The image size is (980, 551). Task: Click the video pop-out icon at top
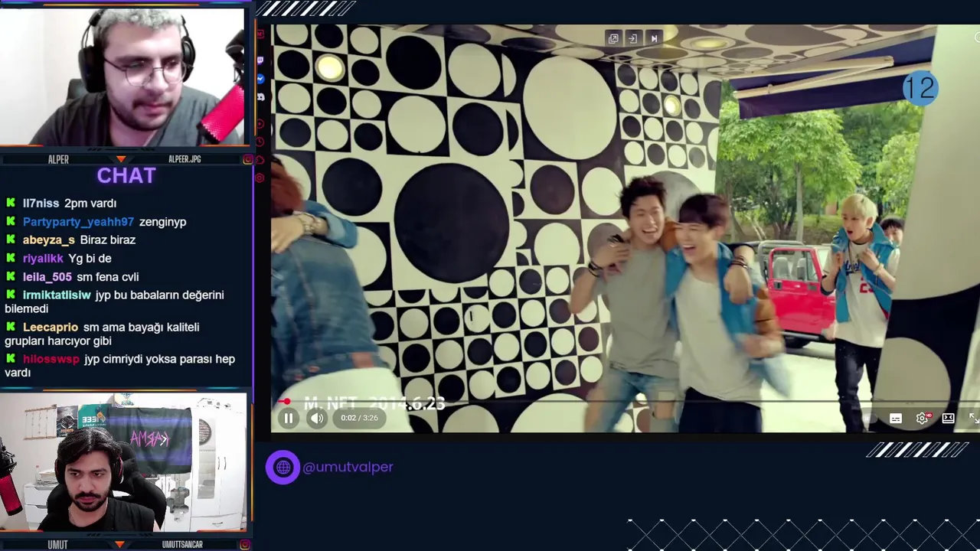point(613,38)
